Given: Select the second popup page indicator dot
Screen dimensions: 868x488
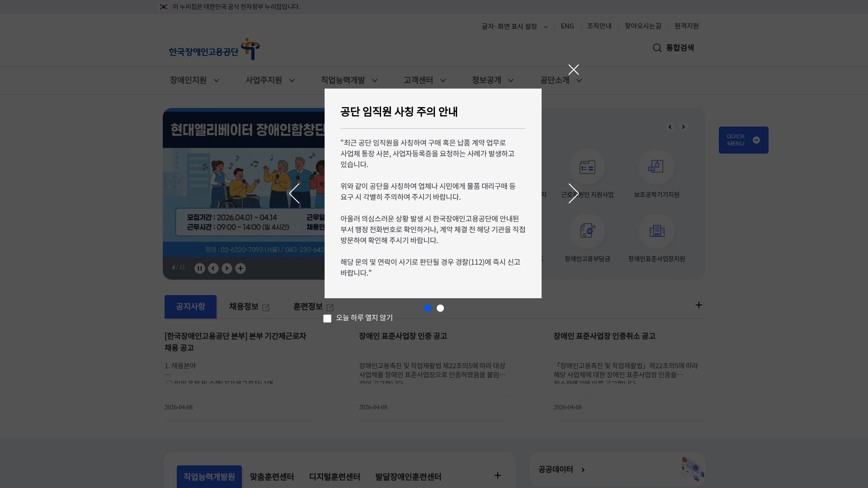Looking at the screenshot, I should tap(440, 308).
